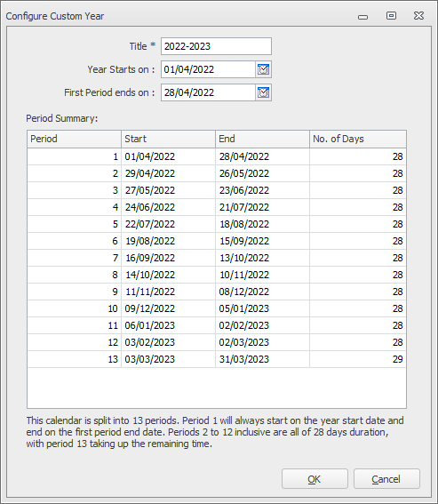The height and width of the screenshot is (504, 438).
Task: Click period number 7 cell
Action: (75, 258)
